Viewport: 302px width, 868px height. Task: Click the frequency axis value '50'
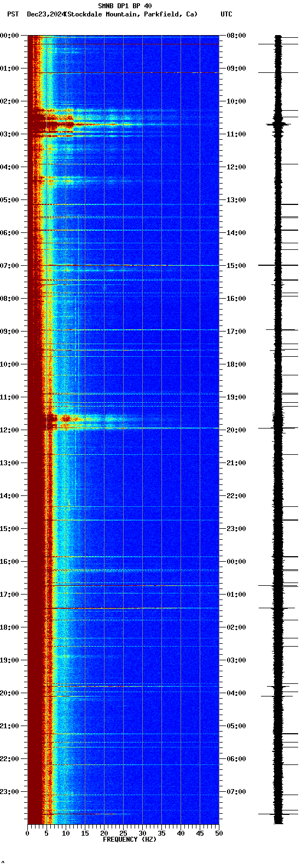pyautogui.click(x=219, y=833)
